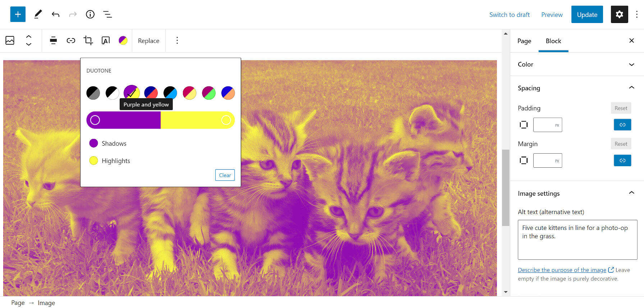Select the purple shadows gradient handle
The height and width of the screenshot is (308, 644).
[x=95, y=120]
